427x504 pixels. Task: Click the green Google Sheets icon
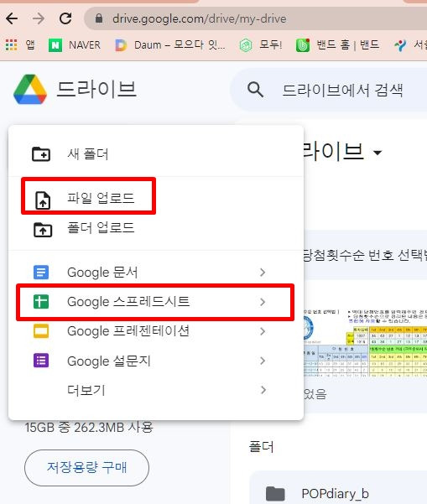point(41,302)
